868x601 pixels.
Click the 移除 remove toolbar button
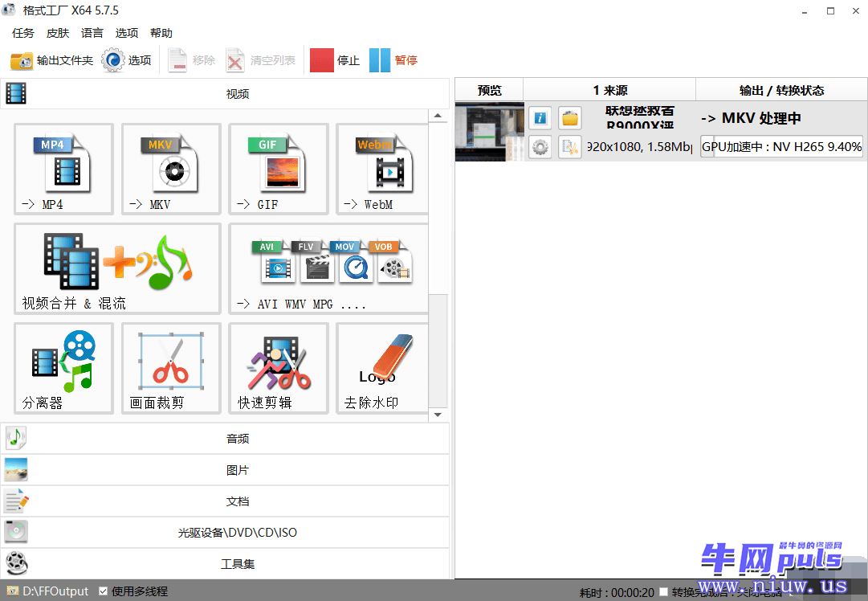coord(192,60)
